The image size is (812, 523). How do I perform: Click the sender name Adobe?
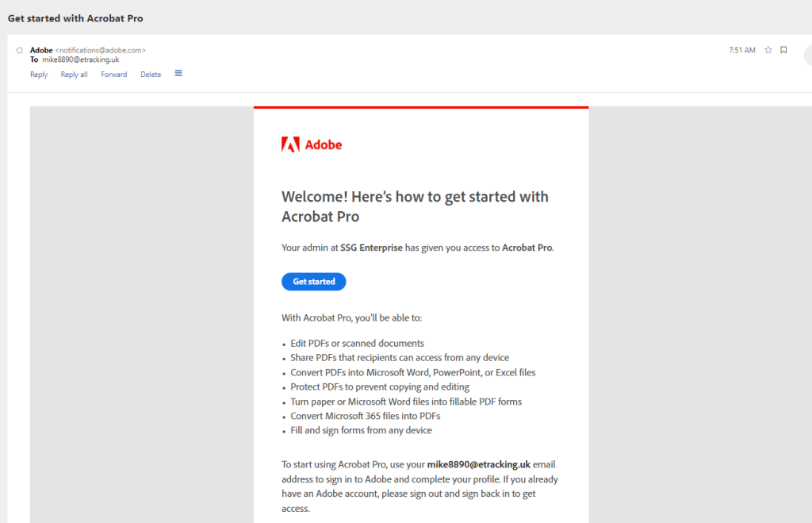[41, 50]
